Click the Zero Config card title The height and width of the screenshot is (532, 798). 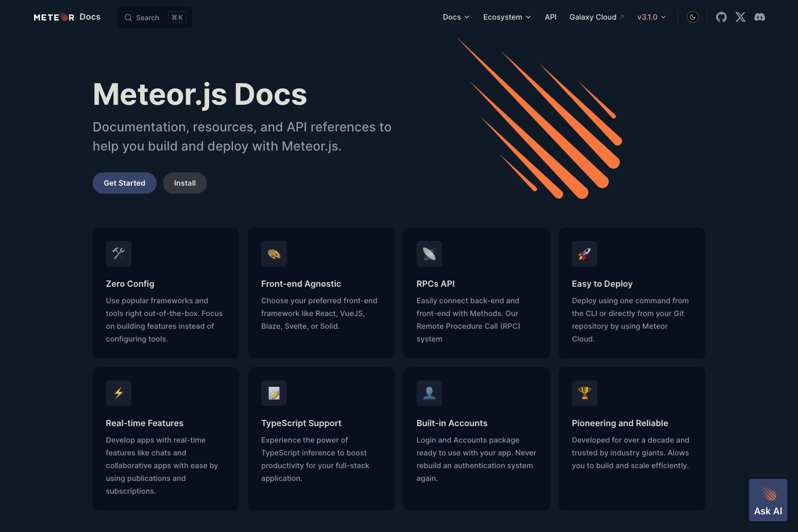130,284
